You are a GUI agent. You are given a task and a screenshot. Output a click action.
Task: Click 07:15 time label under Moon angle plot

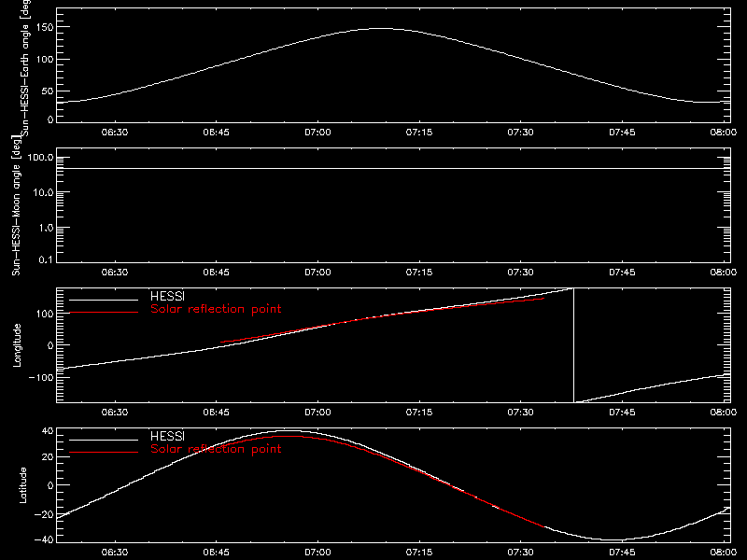(419, 273)
